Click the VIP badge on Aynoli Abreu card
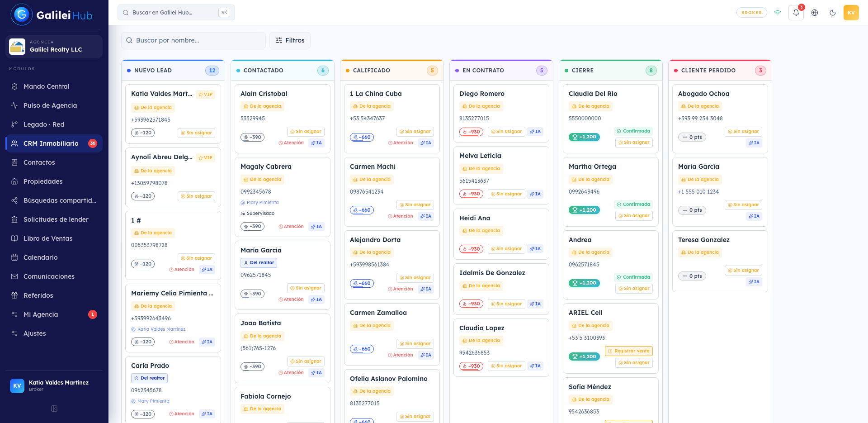Viewport: 868px width, 423px height. pyautogui.click(x=206, y=158)
